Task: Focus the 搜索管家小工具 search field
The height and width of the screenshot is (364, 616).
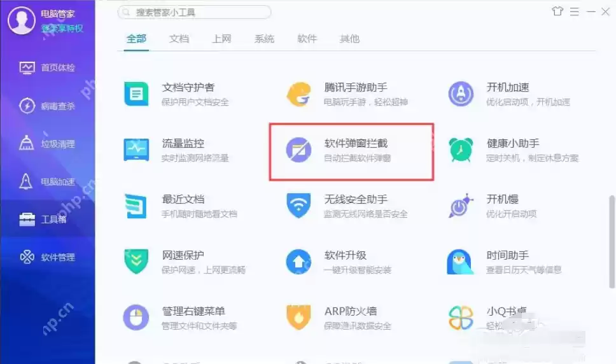Action: pyautogui.click(x=195, y=12)
